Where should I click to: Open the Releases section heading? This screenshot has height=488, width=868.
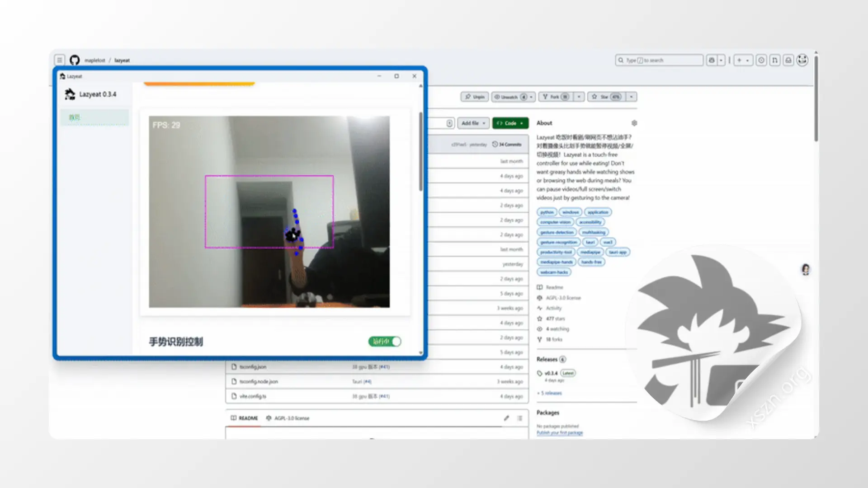point(551,359)
